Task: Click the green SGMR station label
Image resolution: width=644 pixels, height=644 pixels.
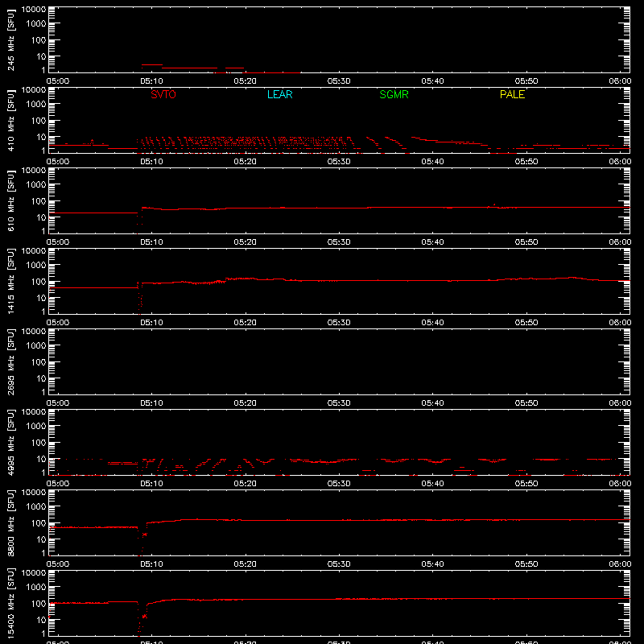Action: point(394,94)
